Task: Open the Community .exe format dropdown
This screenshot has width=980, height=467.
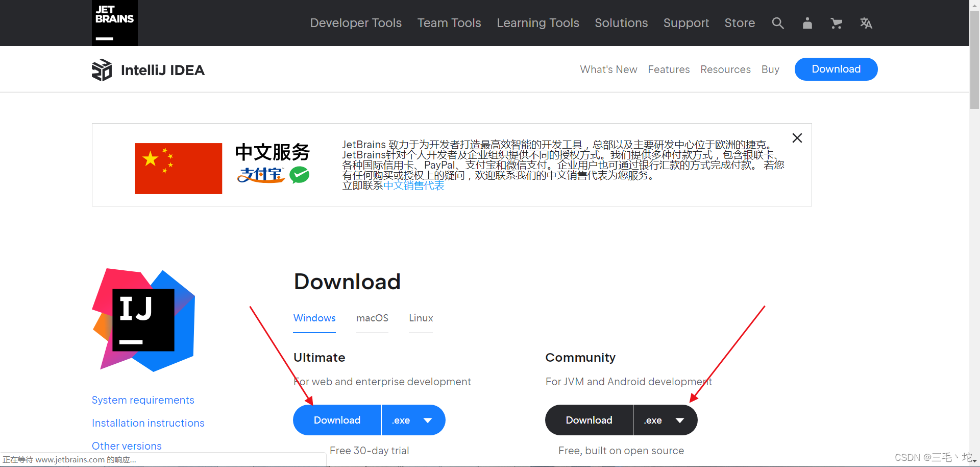Action: pyautogui.click(x=665, y=419)
